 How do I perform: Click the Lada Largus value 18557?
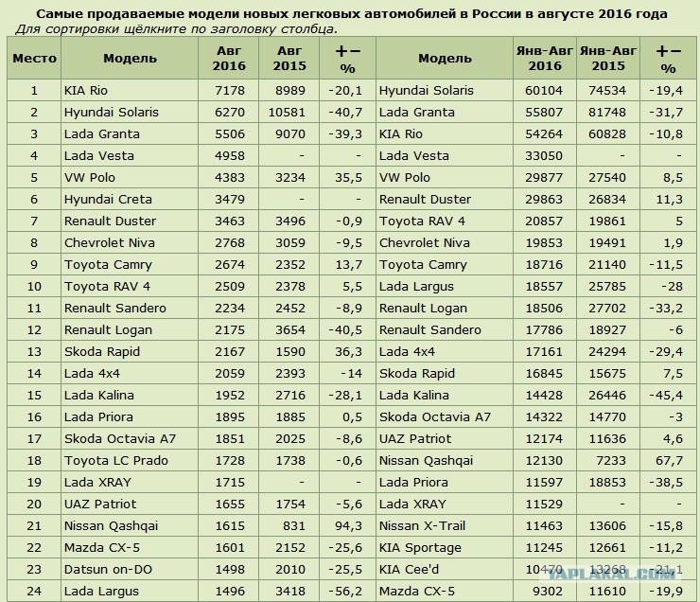[545, 286]
